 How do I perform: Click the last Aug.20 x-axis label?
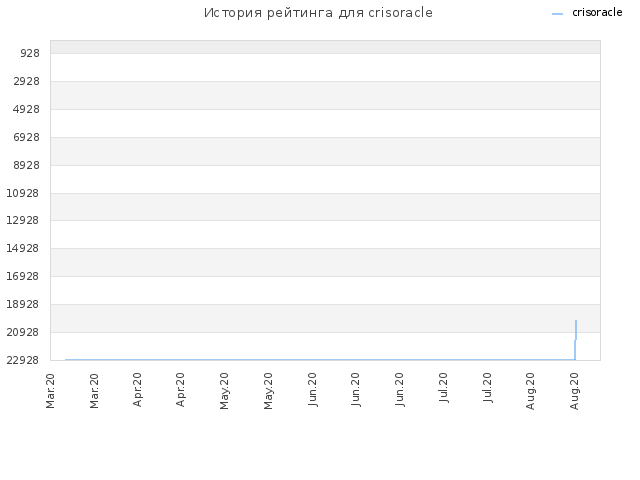(x=575, y=391)
